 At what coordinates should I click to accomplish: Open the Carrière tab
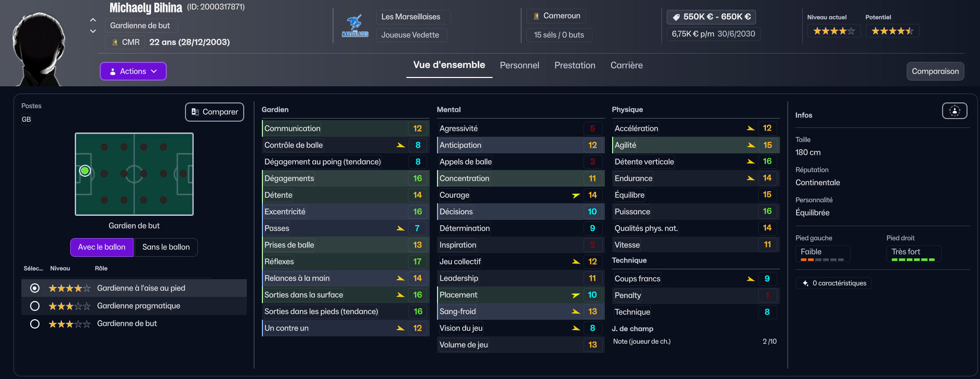[626, 66]
